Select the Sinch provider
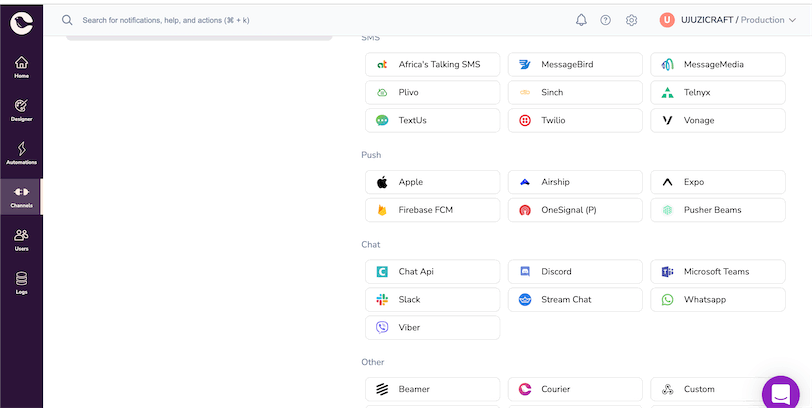Image resolution: width=812 pixels, height=408 pixels. click(575, 92)
